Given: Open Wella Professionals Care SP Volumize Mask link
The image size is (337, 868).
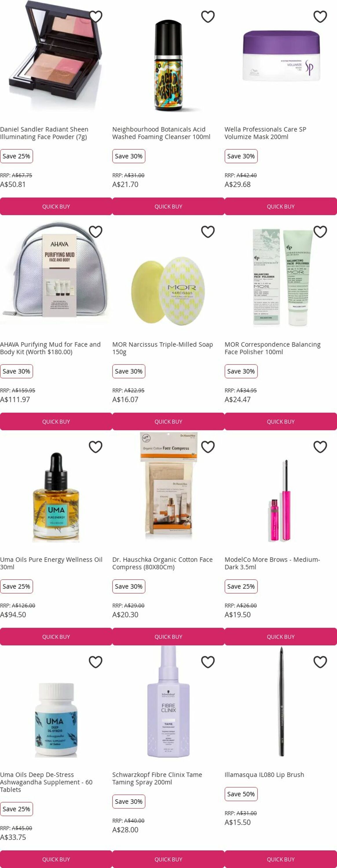Looking at the screenshot, I should coord(265,133).
